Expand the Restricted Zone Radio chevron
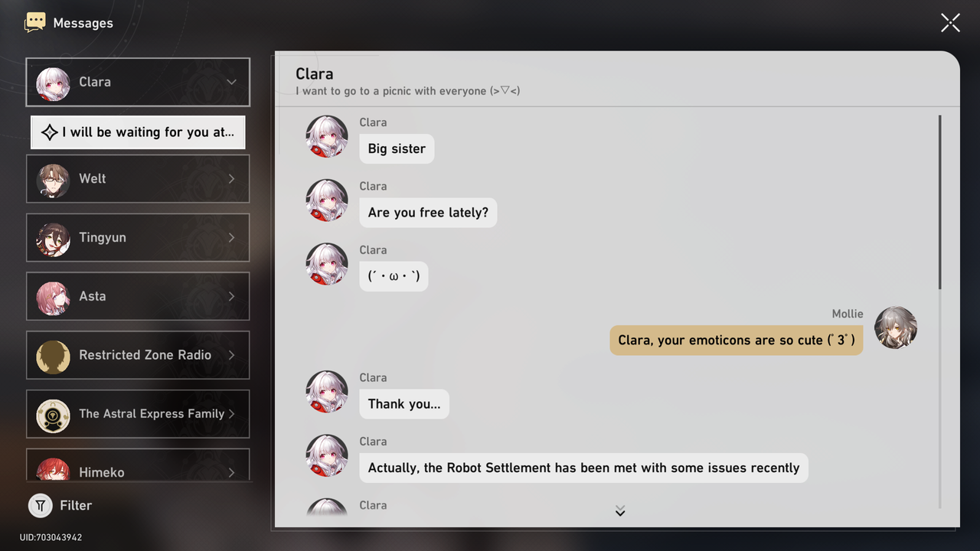Image resolution: width=980 pixels, height=551 pixels. coord(231,355)
